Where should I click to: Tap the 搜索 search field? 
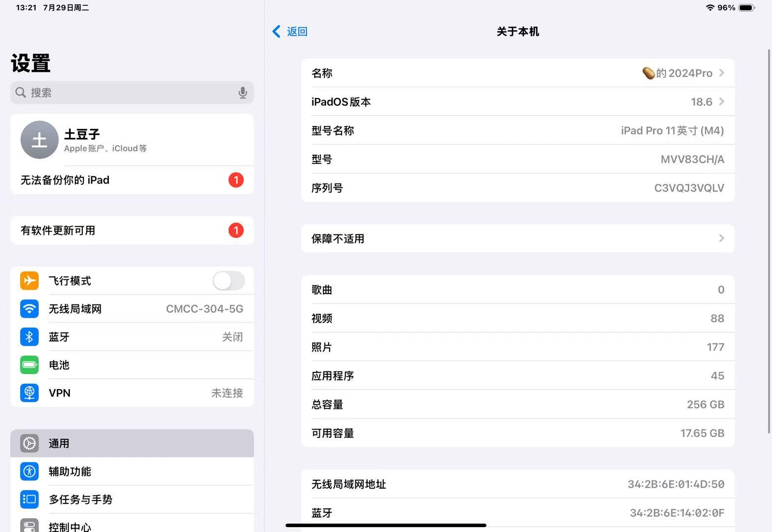pyautogui.click(x=132, y=93)
